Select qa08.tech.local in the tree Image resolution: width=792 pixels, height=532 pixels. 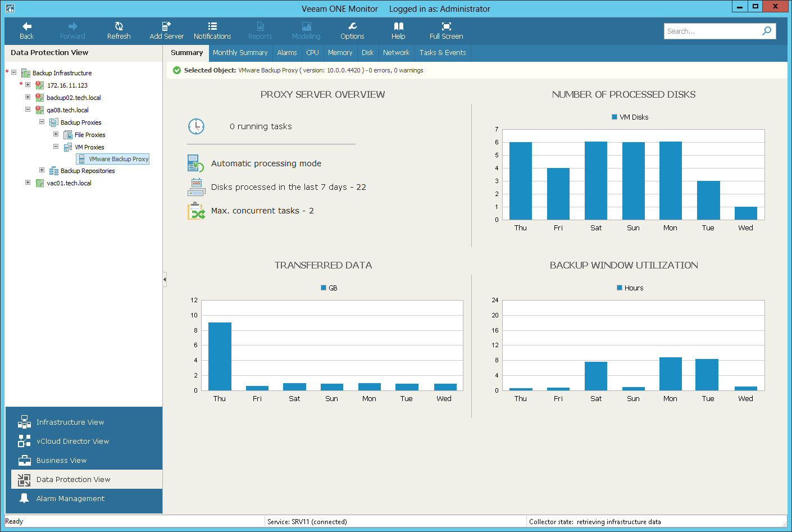pyautogui.click(x=67, y=110)
